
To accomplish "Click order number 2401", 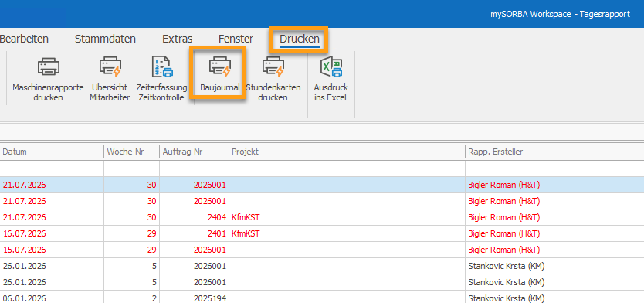I will 217,233.
